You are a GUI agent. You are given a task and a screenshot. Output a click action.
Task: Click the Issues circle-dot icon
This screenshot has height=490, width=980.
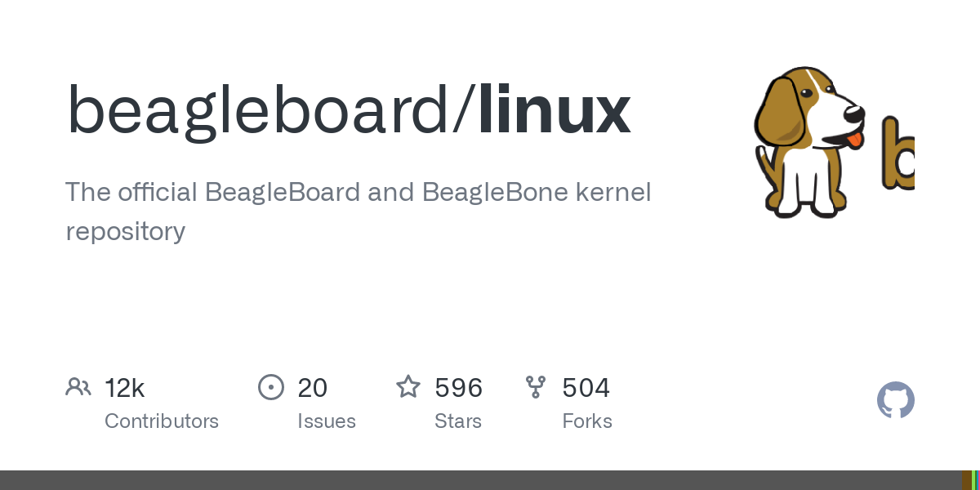coord(271,387)
